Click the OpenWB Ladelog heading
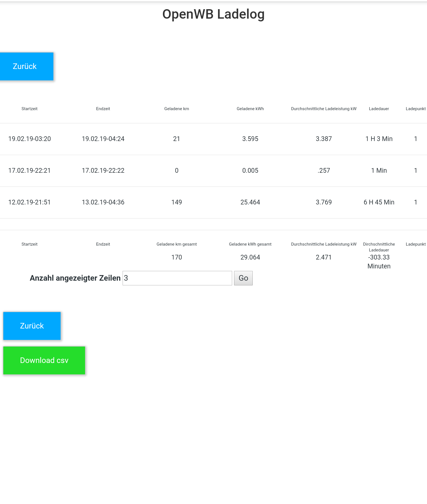This screenshot has height=504, width=427. coord(213,14)
